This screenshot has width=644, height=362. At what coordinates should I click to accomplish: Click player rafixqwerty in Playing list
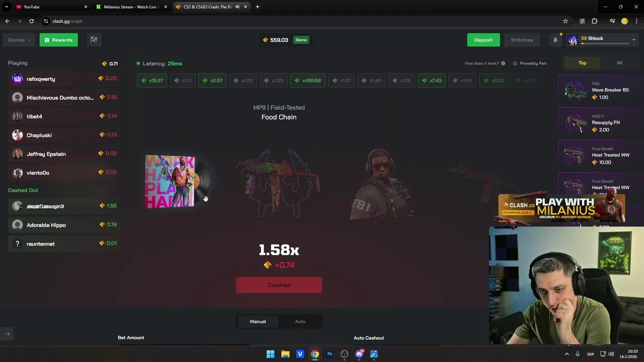63,79
